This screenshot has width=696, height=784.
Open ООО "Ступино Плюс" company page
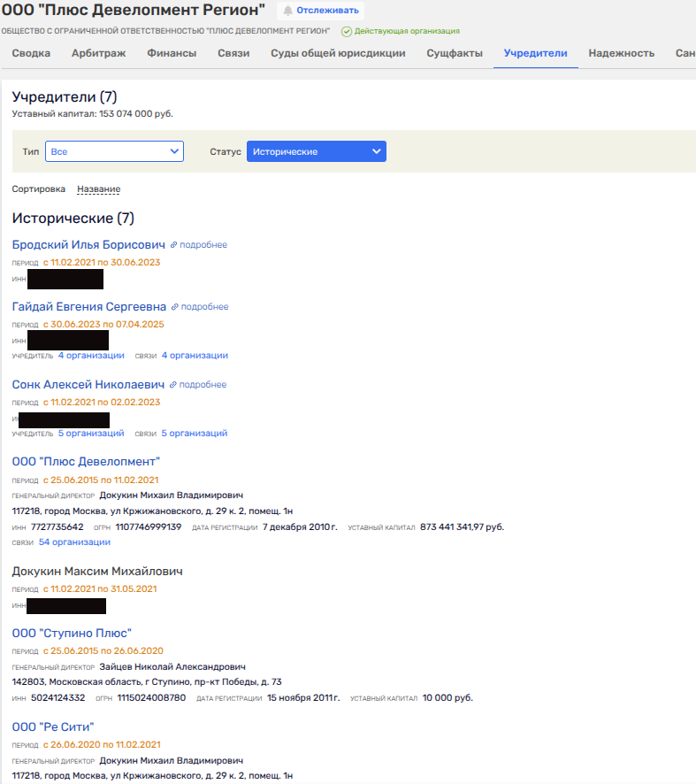pyautogui.click(x=72, y=633)
